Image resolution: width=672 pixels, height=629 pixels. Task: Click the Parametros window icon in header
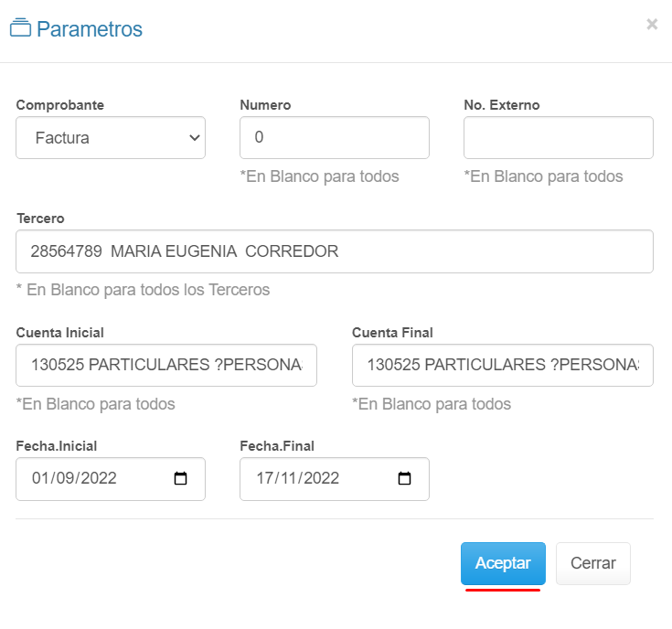[20, 28]
